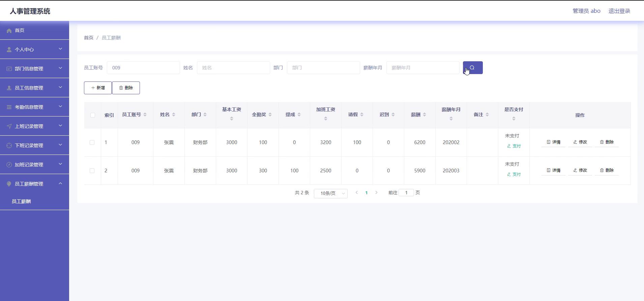Viewport: 644px width, 301px height.
Task: Open 员工薪酬 submenu item
Action: pyautogui.click(x=21, y=201)
